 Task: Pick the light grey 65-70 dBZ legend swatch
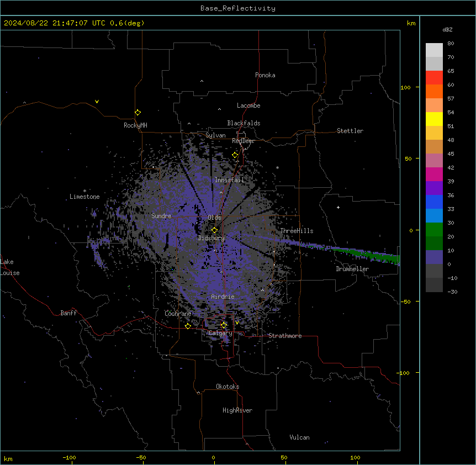[x=434, y=64]
